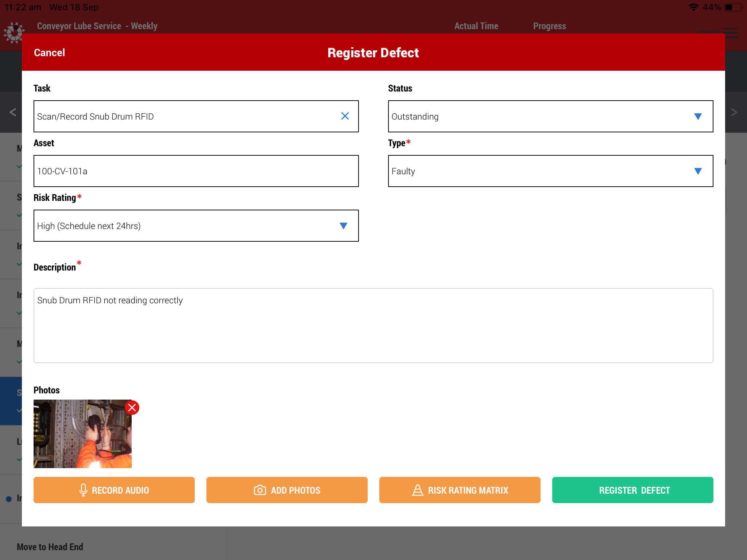Clear the Task field with X icon
Image resolution: width=747 pixels, height=560 pixels.
tap(345, 116)
